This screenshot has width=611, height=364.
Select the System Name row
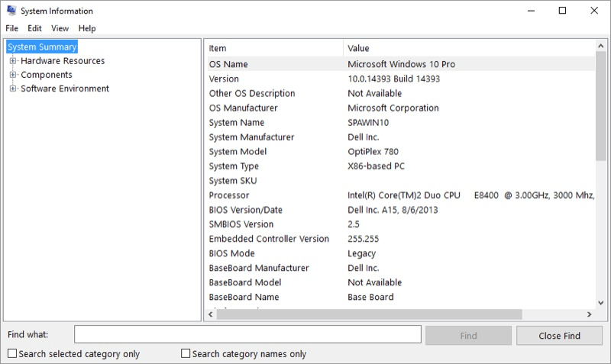tap(401, 123)
